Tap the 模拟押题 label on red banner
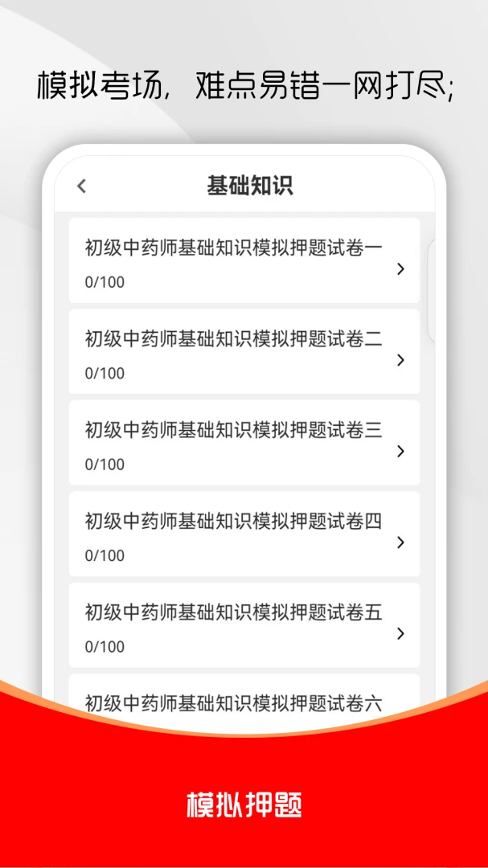This screenshot has height=868, width=488. (x=244, y=805)
